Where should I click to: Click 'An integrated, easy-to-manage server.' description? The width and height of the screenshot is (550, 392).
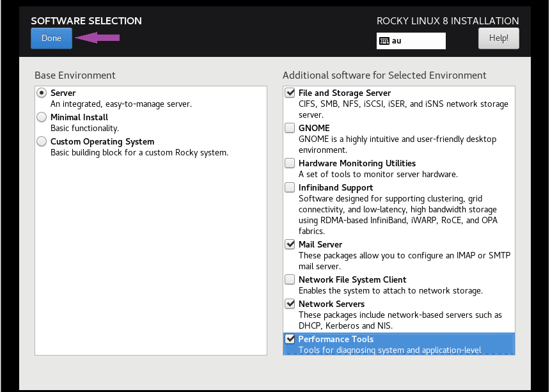(121, 104)
